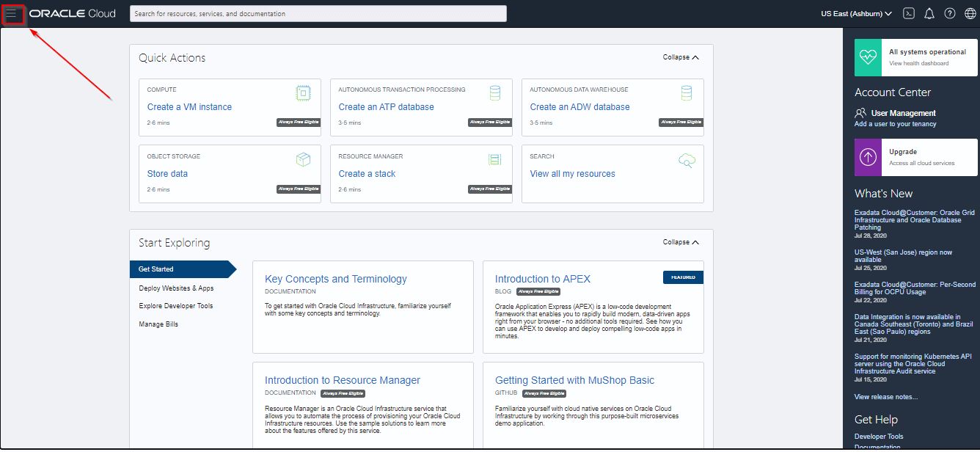Open the US East (Ashburn) region dropdown
980x452 pixels.
pyautogui.click(x=856, y=14)
